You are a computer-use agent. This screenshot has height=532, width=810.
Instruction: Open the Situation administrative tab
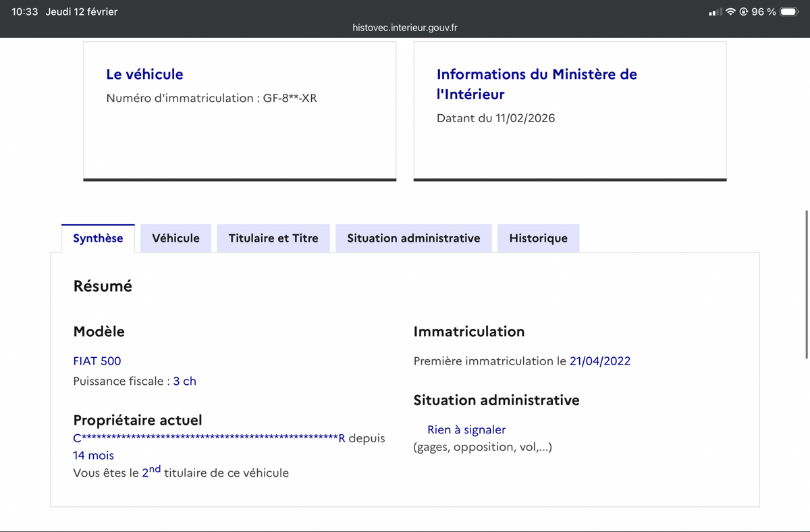[414, 238]
